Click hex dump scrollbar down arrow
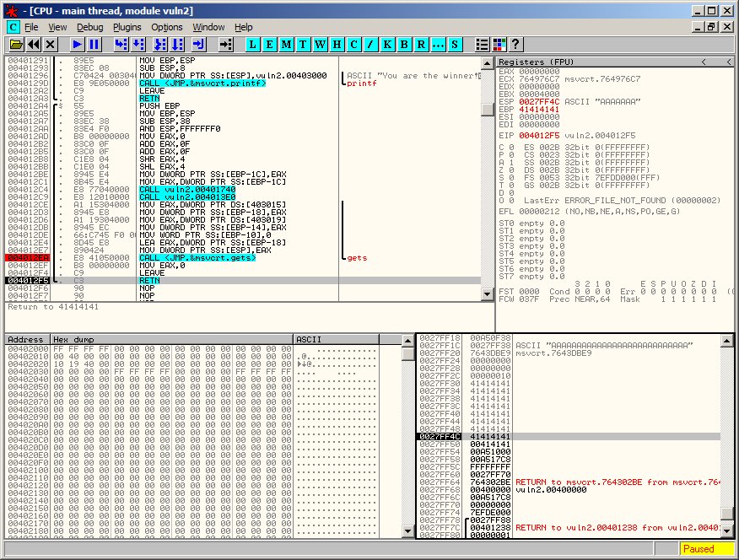This screenshot has width=739, height=560. click(x=408, y=531)
